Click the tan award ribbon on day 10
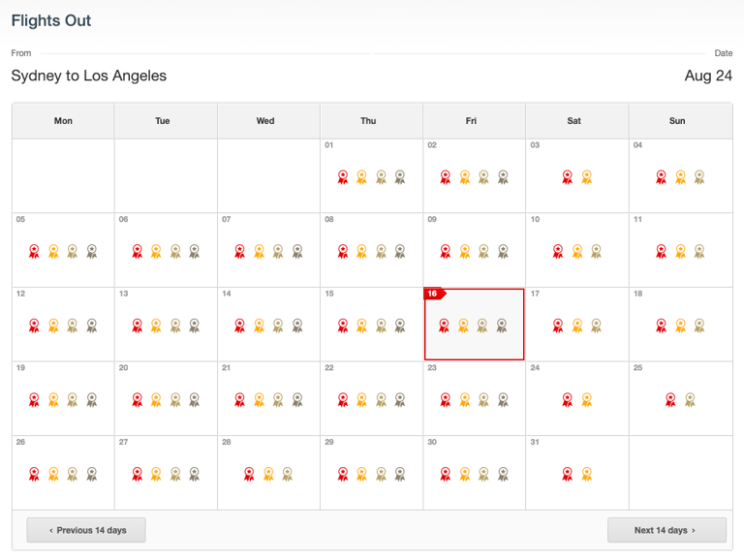This screenshot has height=560, width=744. coord(596,251)
